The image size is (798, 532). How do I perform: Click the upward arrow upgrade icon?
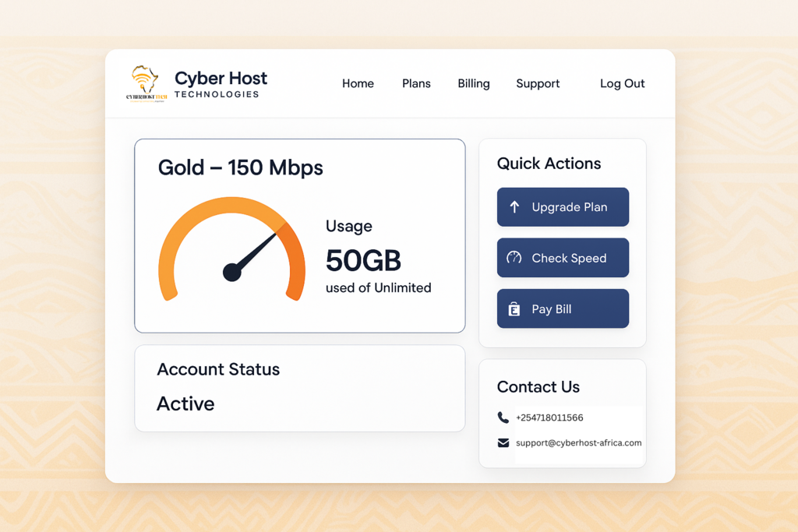coord(514,207)
